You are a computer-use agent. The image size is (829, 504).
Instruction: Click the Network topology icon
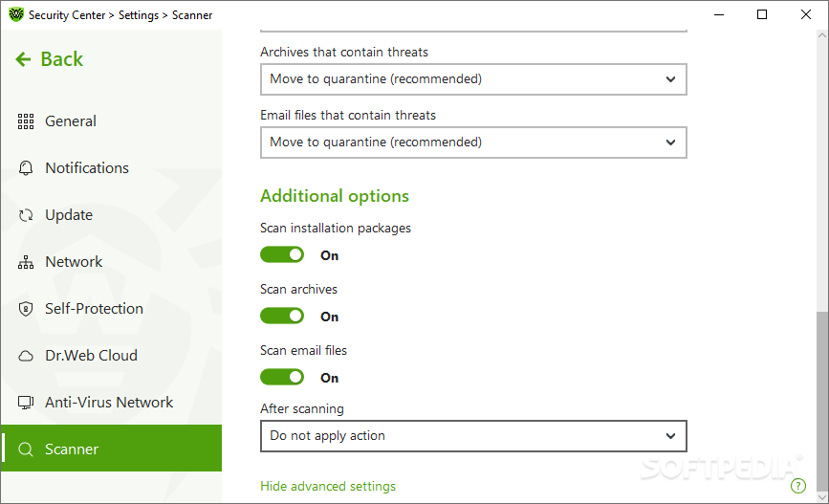[x=26, y=262]
